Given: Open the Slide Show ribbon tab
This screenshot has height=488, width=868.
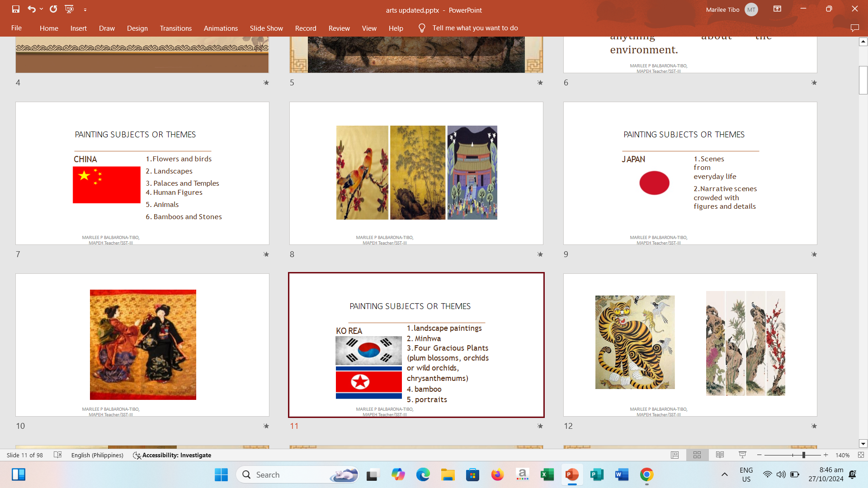Looking at the screenshot, I should pos(266,28).
